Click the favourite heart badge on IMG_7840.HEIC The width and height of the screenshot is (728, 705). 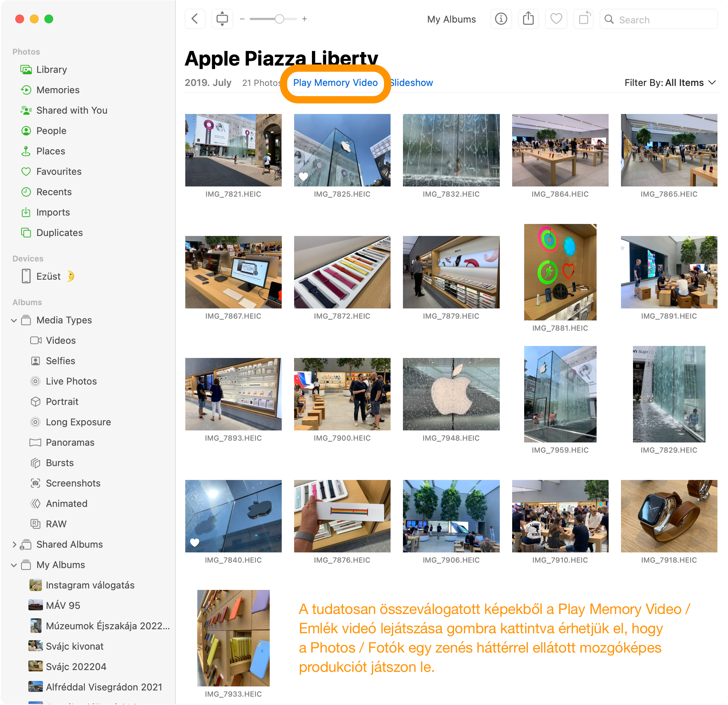[x=194, y=543]
